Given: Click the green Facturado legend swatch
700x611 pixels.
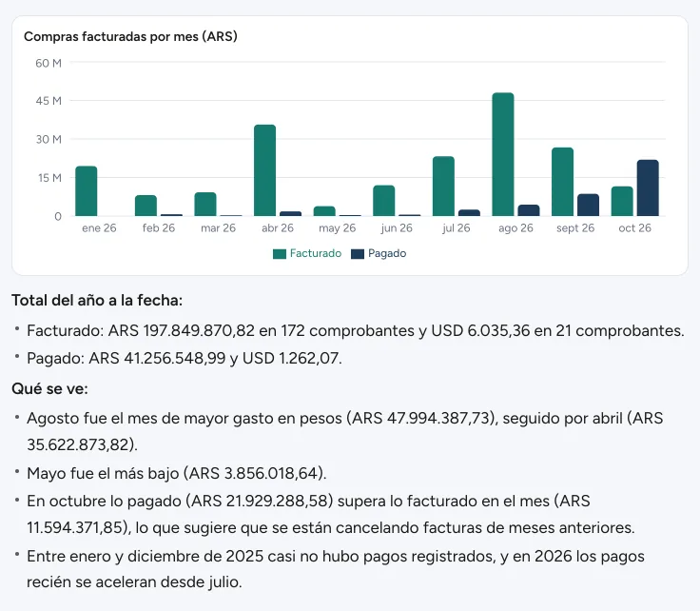Looking at the screenshot, I should (280, 254).
